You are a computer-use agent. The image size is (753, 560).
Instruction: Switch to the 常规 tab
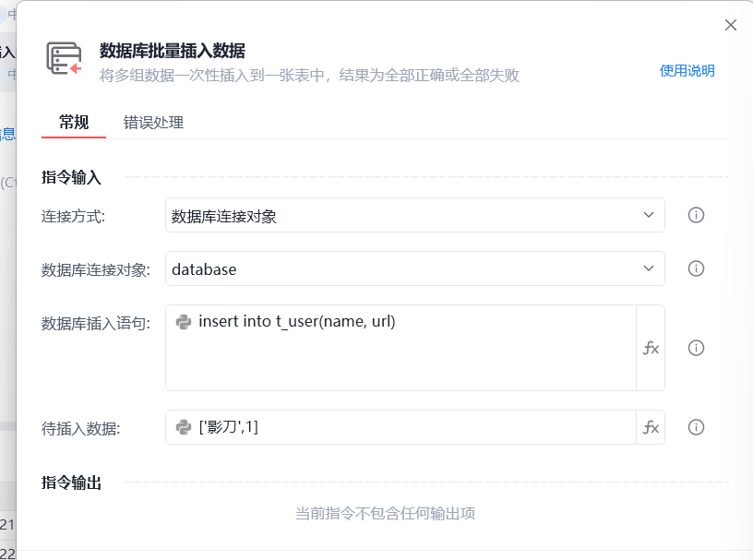(x=74, y=122)
